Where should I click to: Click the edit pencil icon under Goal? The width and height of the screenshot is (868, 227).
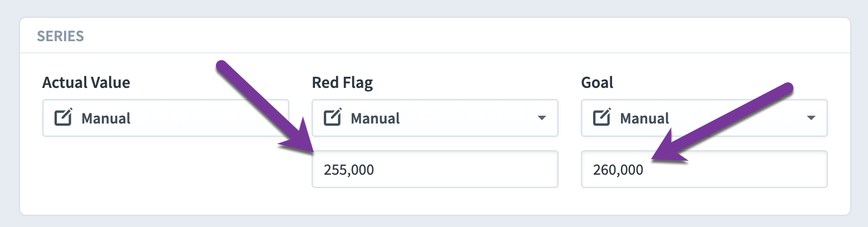[x=601, y=118]
